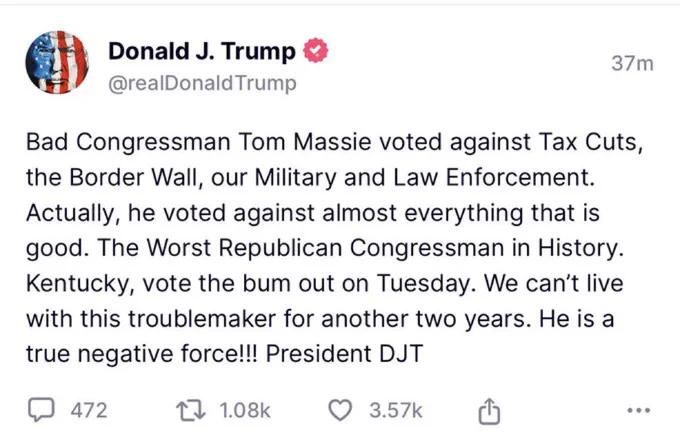The image size is (680, 444).
Task: Click the 3.57k likes count
Action: coord(396,410)
